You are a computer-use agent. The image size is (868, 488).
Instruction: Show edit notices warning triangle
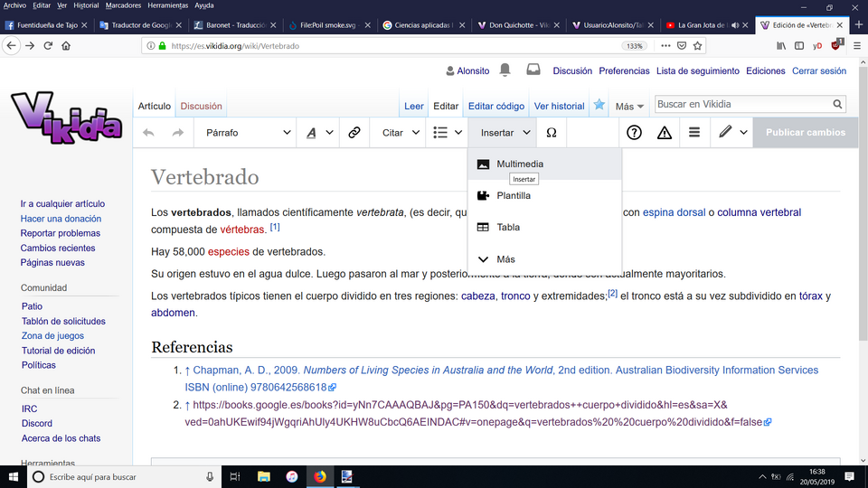coord(665,133)
